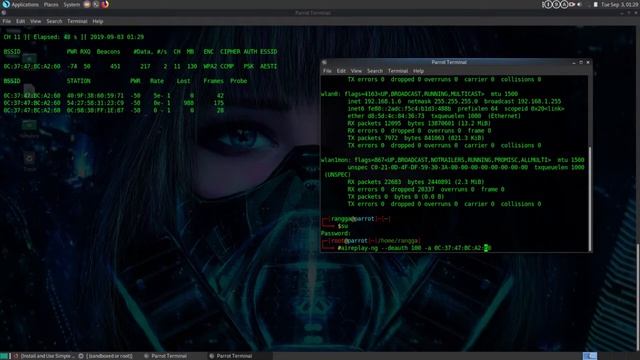Click the scrollbar of background terminal window
640x360 pixels.
(638, 297)
